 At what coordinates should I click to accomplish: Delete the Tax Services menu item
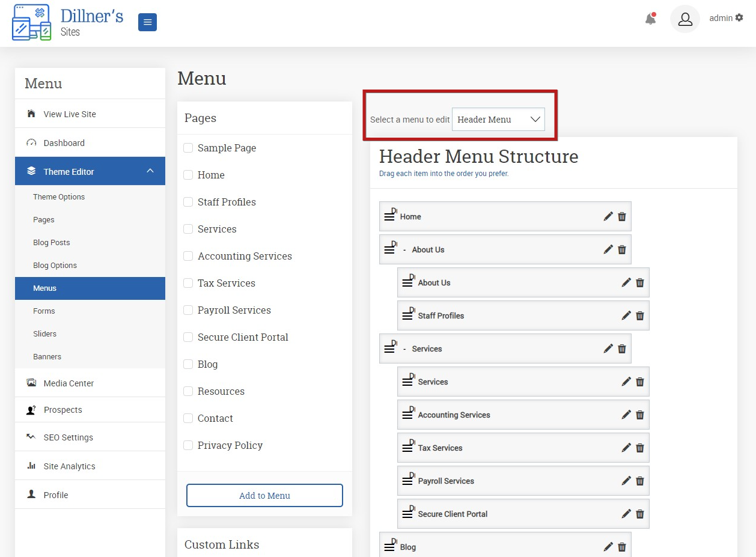pos(640,448)
